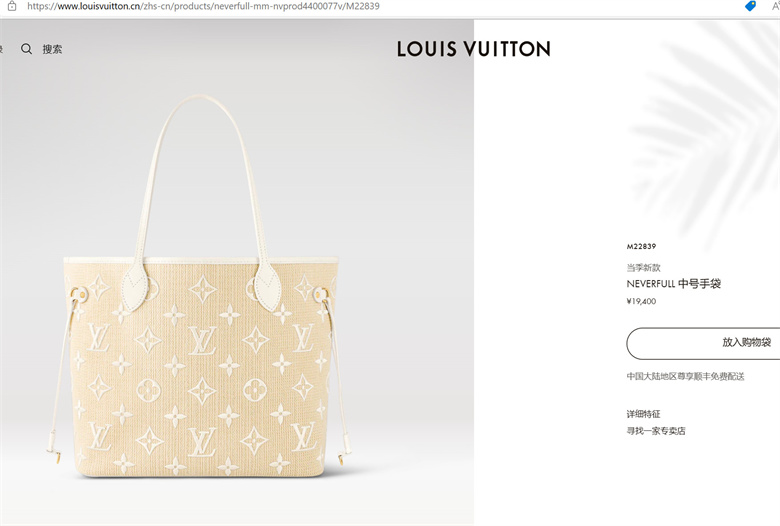Click the ¥19,400 price text
Image resolution: width=780 pixels, height=526 pixels.
pyautogui.click(x=641, y=301)
